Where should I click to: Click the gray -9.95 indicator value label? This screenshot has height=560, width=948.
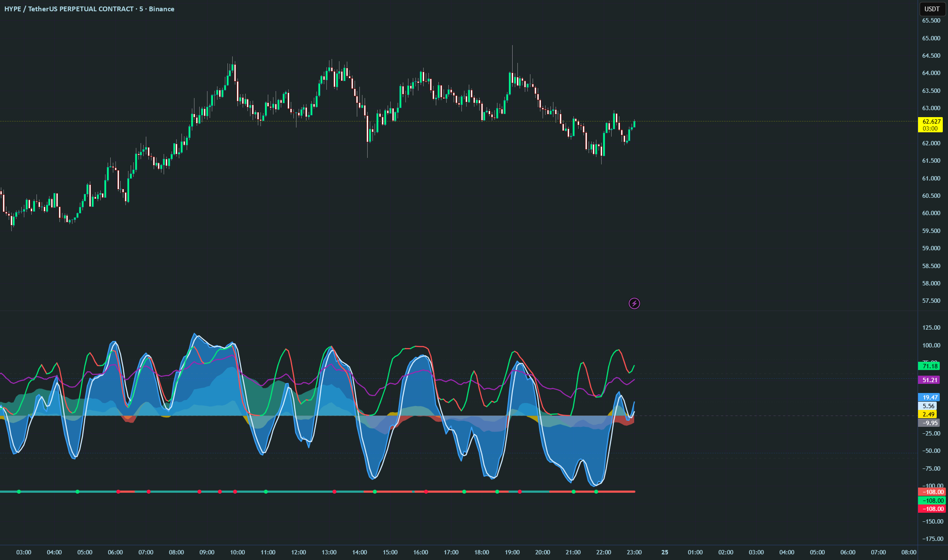tap(929, 423)
